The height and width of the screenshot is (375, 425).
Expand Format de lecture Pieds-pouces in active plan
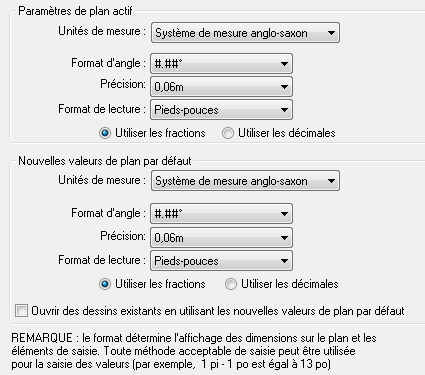[221, 110]
